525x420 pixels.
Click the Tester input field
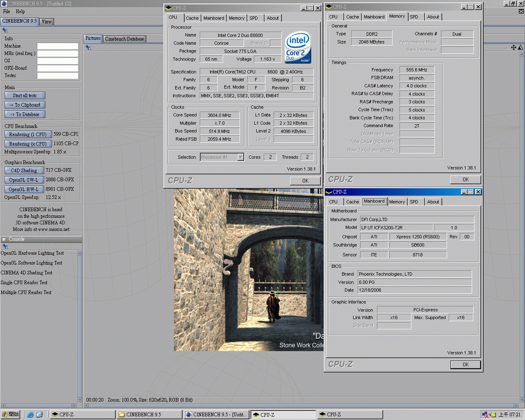(57, 75)
